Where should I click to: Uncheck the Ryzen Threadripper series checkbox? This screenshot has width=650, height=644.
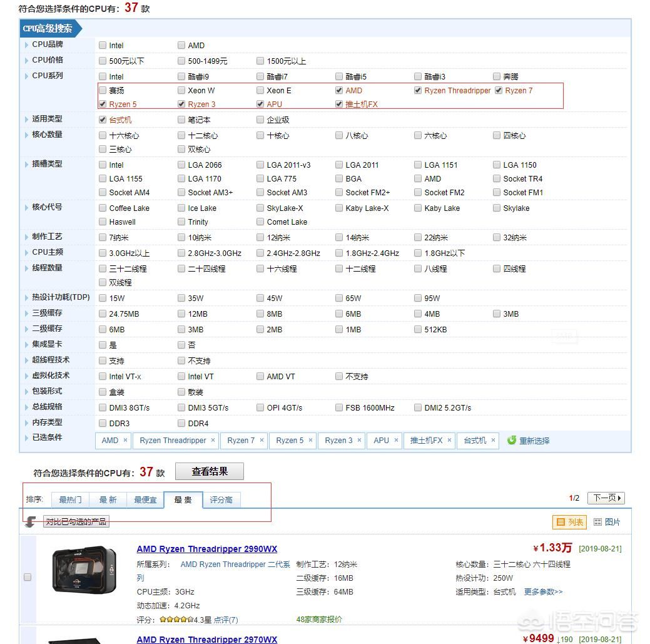[418, 90]
